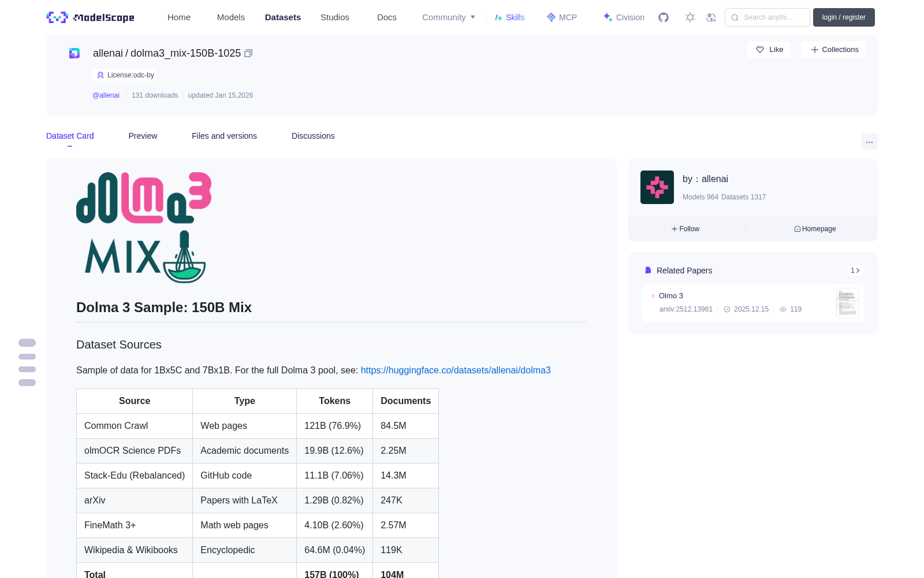Image resolution: width=924 pixels, height=578 pixels.
Task: Open the Olmo 3 paper title
Action: 671,295
